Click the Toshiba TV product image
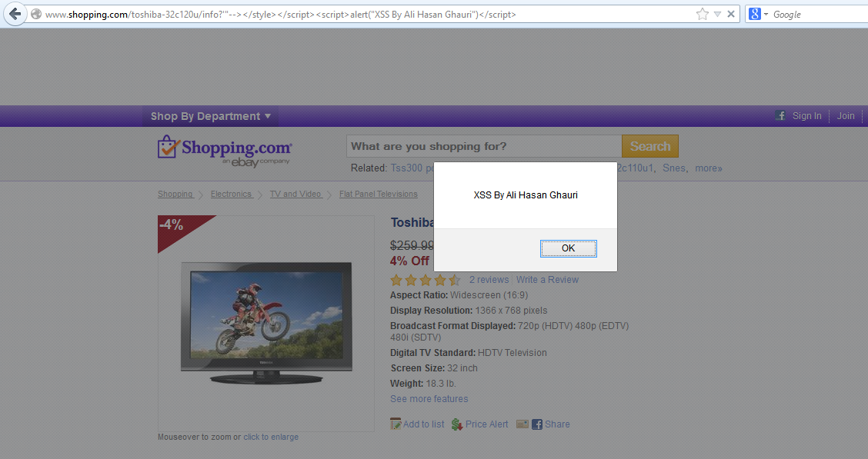868x459 pixels. (266, 323)
